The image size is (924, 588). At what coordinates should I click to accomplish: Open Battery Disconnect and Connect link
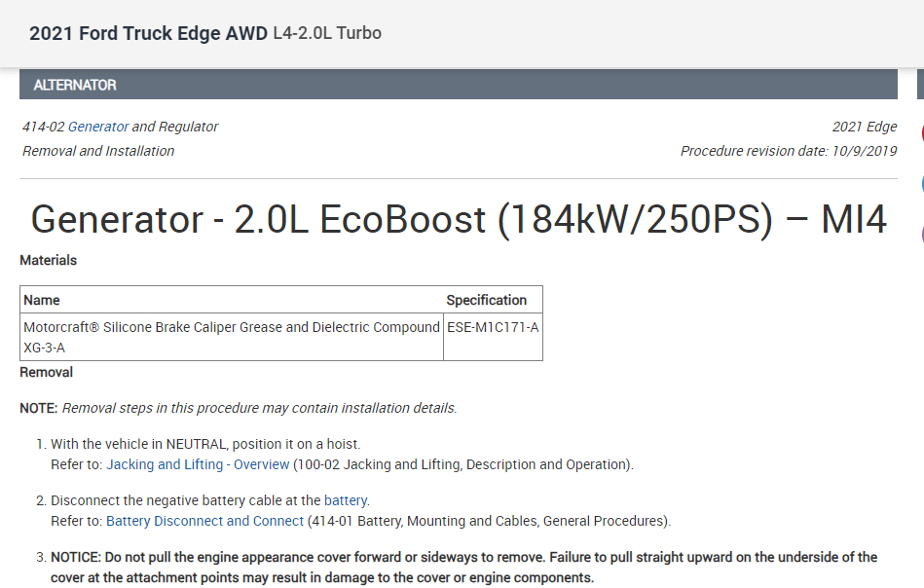(204, 521)
